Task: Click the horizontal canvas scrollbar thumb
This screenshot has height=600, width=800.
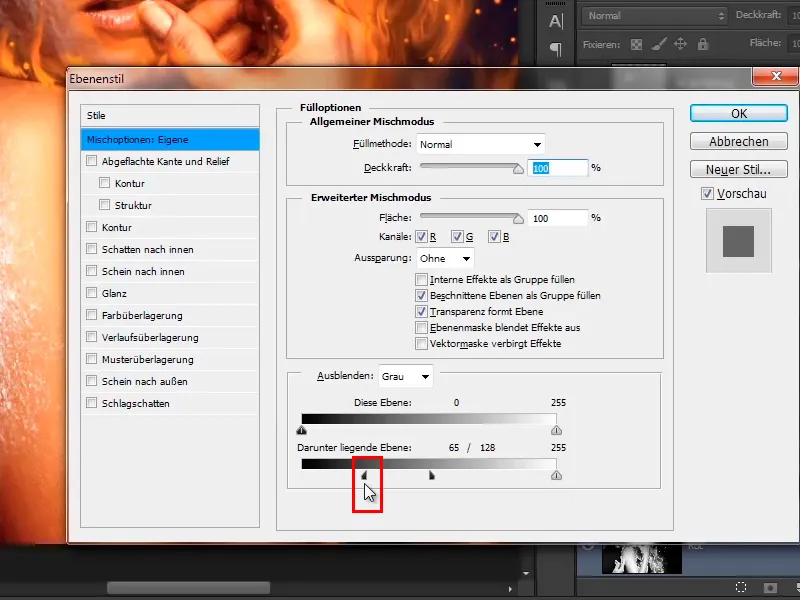Action: 188,588
